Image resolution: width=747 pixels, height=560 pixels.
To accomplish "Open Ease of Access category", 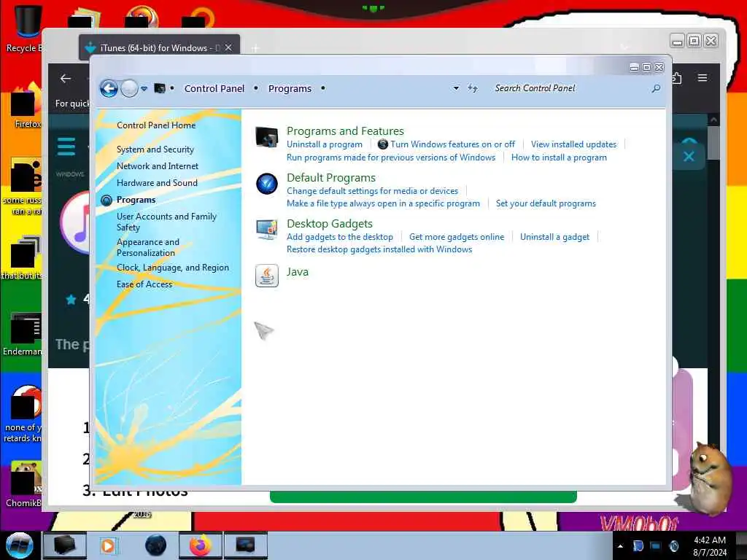I will (144, 284).
